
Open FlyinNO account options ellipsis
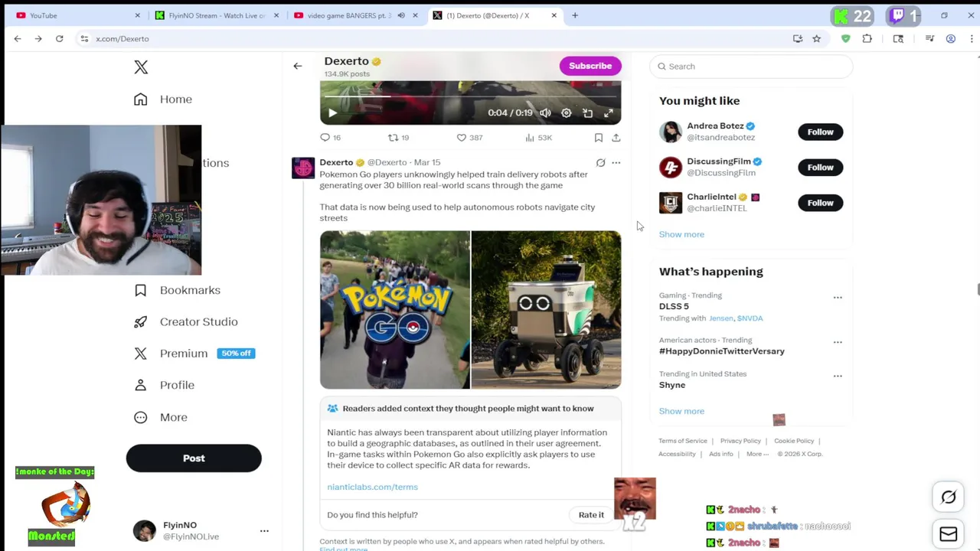264,530
